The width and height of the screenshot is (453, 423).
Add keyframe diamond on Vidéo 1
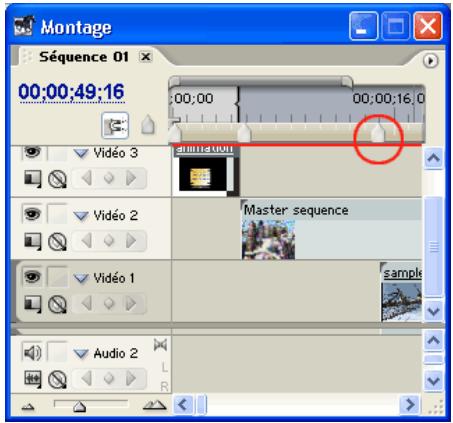[109, 303]
